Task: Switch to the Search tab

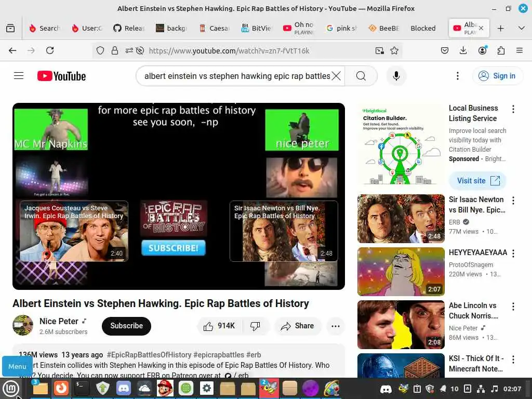Action: (x=45, y=28)
